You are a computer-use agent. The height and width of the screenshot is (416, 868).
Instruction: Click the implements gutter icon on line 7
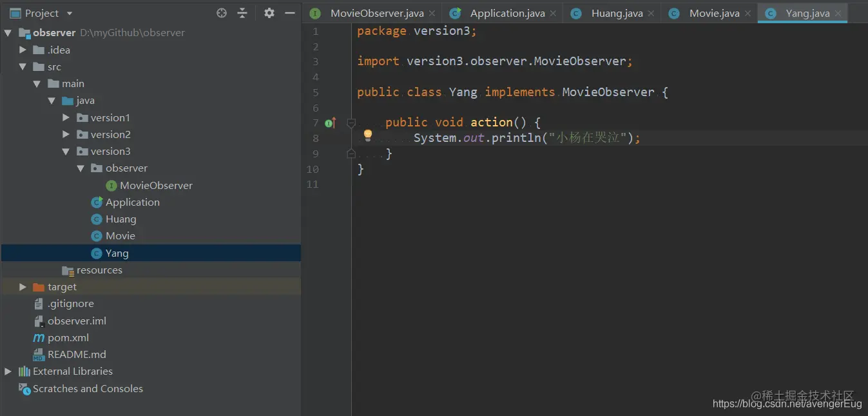click(x=331, y=123)
